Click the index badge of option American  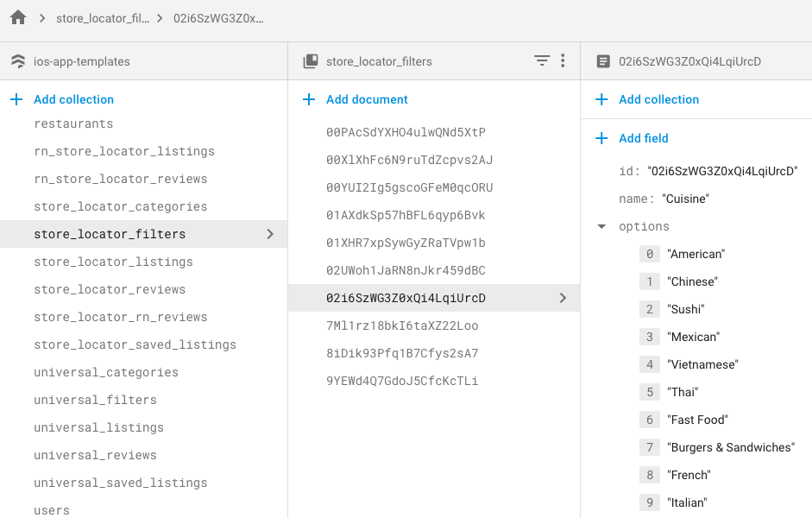649,253
